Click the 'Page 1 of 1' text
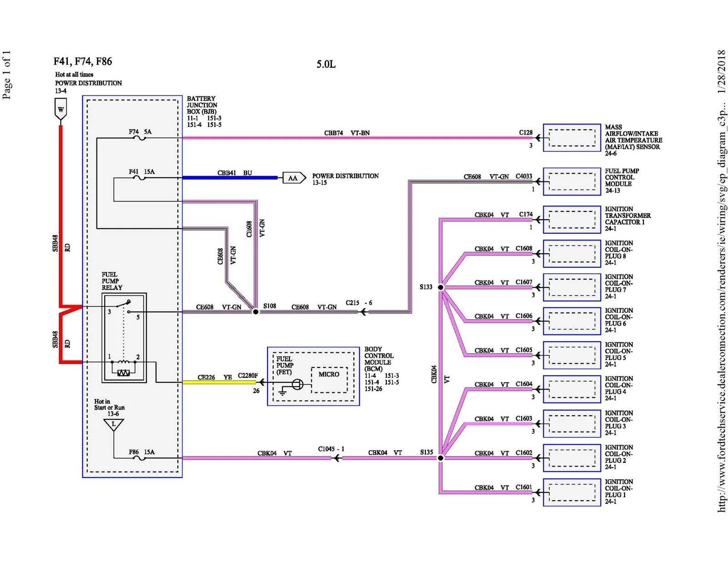 (x=6, y=75)
